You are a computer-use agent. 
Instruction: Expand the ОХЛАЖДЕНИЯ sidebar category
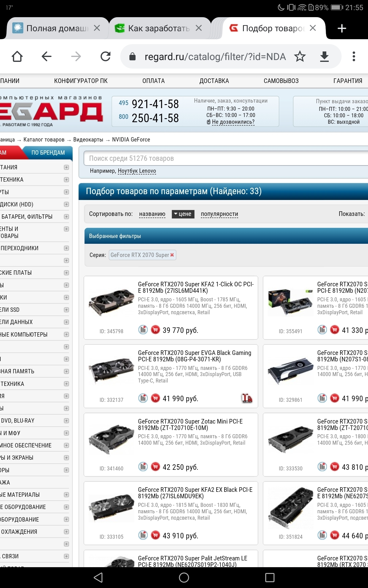66,532
